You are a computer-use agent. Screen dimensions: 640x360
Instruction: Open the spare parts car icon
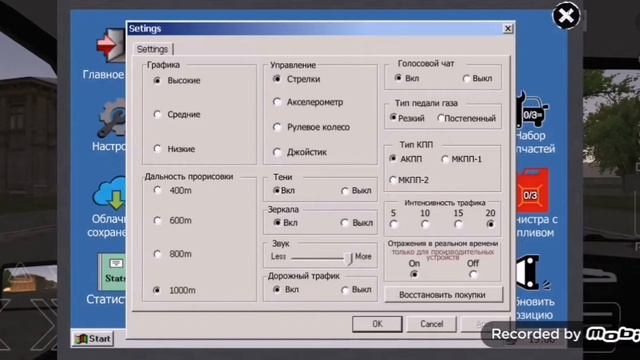click(532, 111)
